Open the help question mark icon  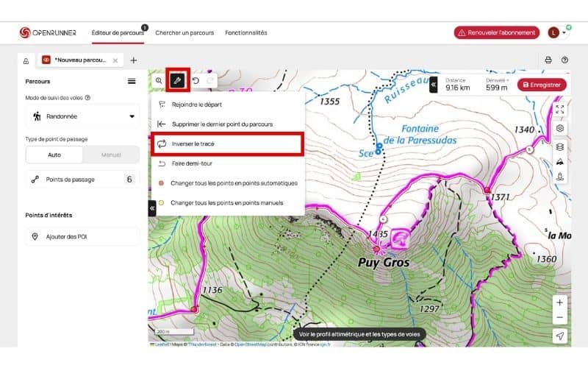(564, 60)
